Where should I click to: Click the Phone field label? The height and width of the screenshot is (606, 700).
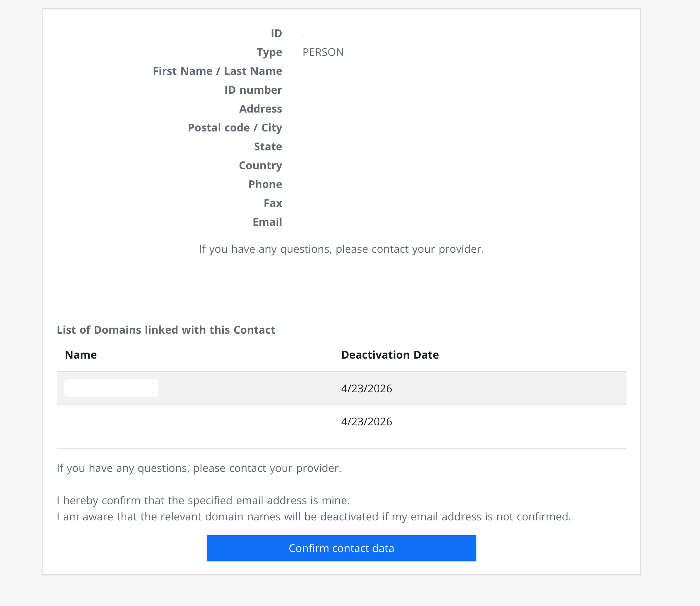point(265,184)
